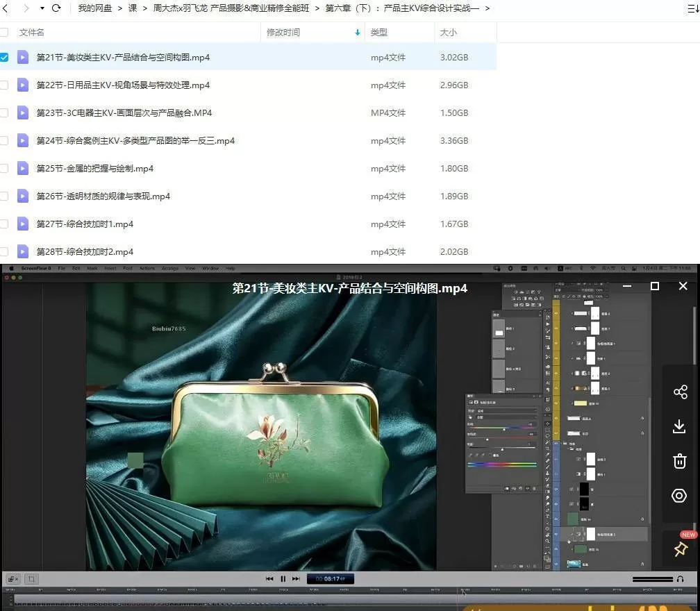Viewport: 700px width, 611px height.
Task: Open 第23节-3C电器主KV video file
Action: 124,112
